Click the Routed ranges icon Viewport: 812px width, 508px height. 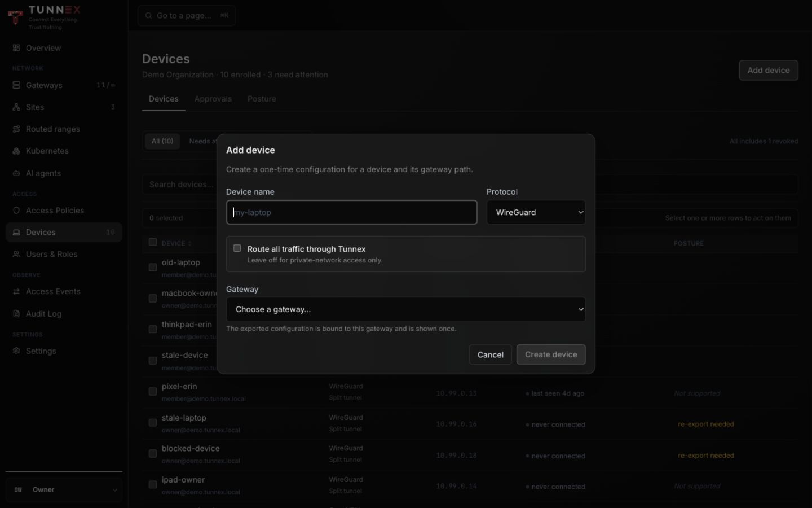[16, 129]
